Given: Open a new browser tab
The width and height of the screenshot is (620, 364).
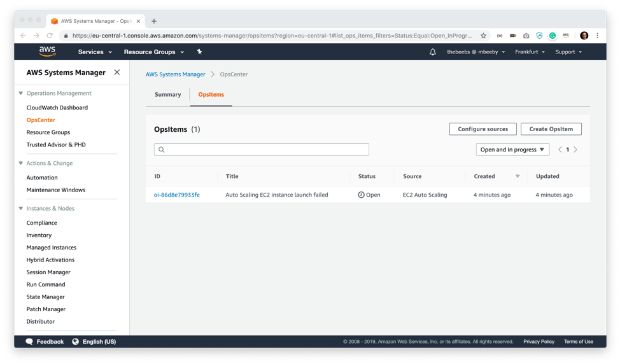Looking at the screenshot, I should pyautogui.click(x=154, y=21).
